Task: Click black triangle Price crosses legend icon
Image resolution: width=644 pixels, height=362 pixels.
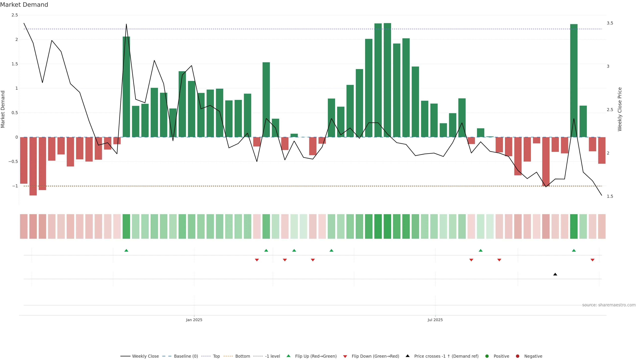Action: point(408,356)
